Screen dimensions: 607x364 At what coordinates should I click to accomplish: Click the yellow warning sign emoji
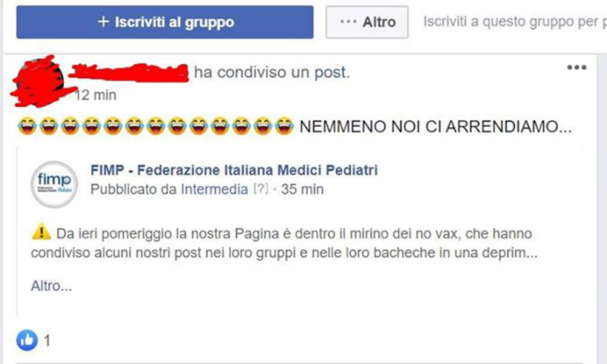click(x=41, y=232)
